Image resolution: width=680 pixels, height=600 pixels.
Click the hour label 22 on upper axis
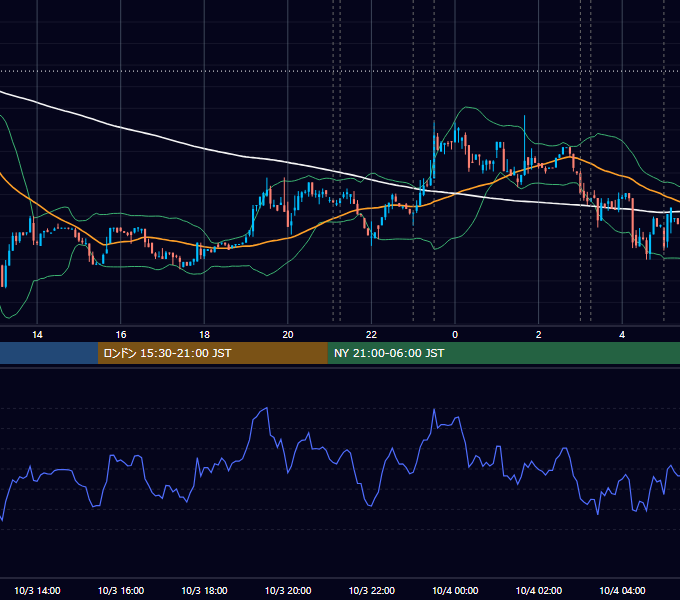[x=372, y=335]
